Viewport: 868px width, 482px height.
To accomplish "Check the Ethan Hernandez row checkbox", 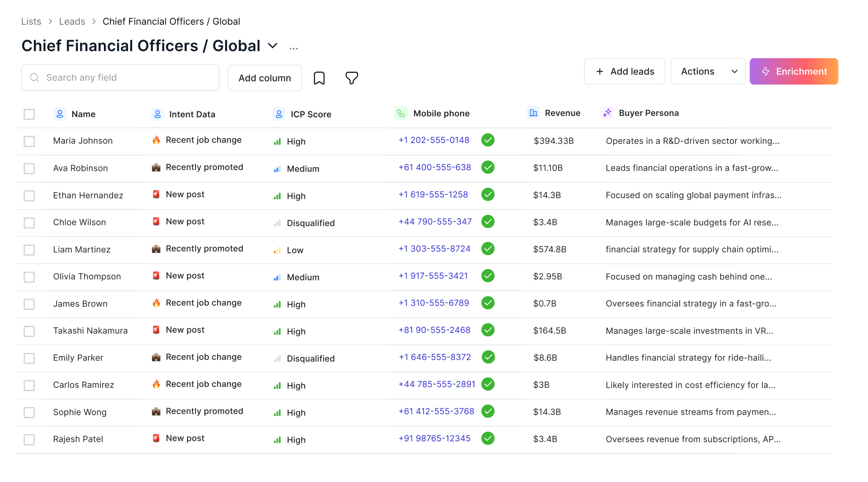I will (x=29, y=196).
